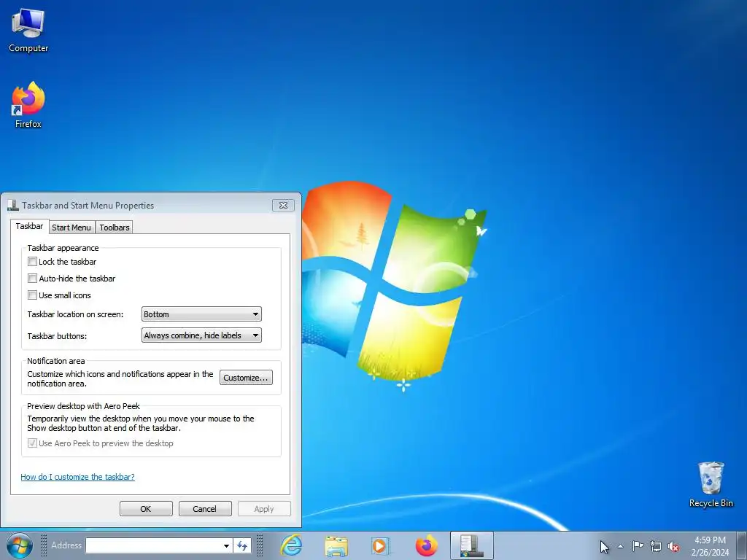
Task: Open Taskbar location on screen dropdown
Action: point(201,314)
